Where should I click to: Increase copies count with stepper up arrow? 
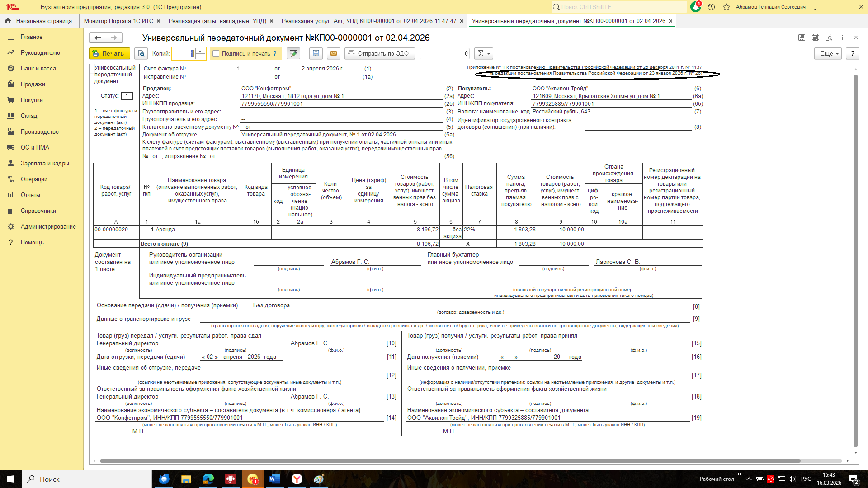(x=201, y=51)
